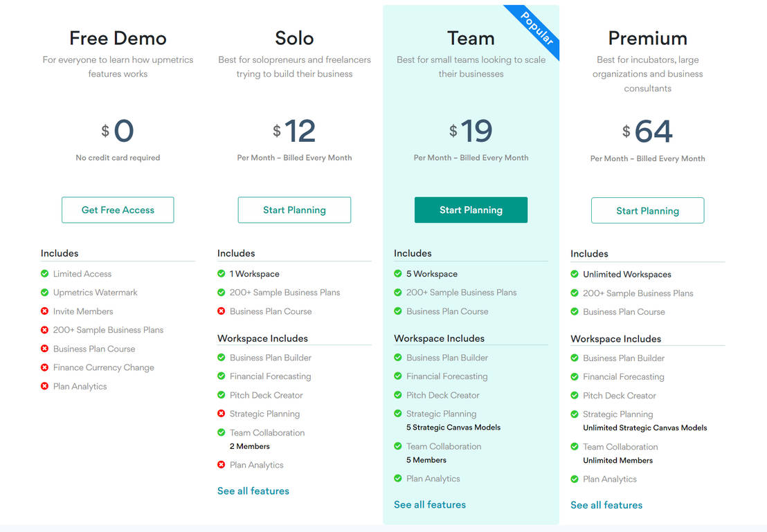Click "5 Strategic Canvas Models" text

[x=453, y=428]
